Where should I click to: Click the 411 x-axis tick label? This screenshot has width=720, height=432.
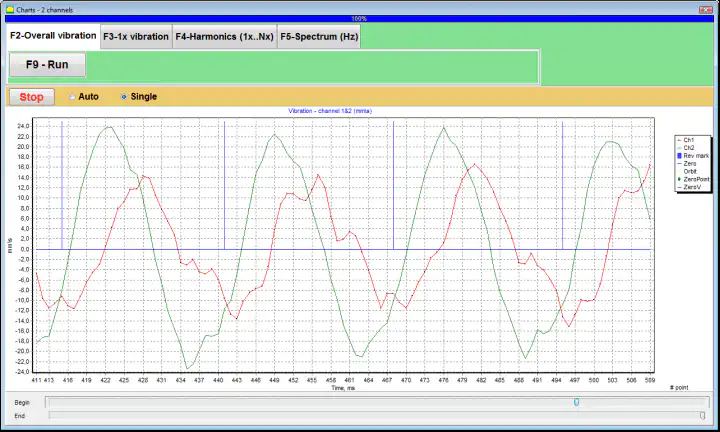[36, 380]
